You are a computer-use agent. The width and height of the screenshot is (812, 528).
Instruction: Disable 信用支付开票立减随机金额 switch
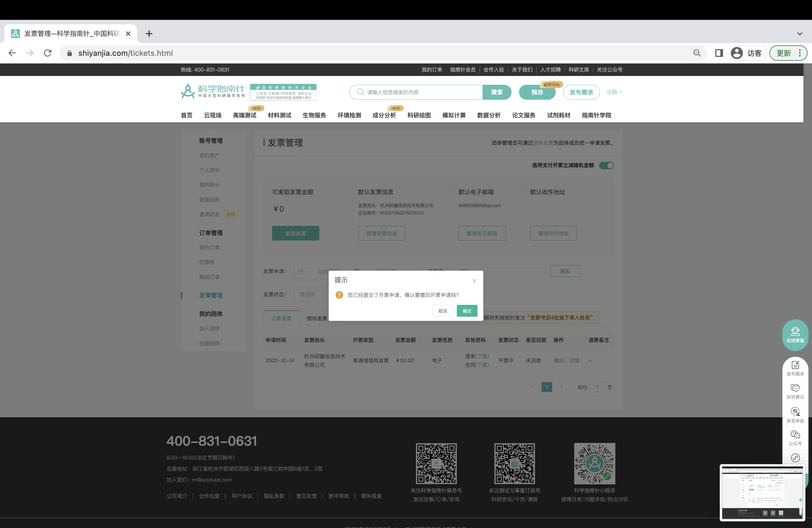(607, 165)
